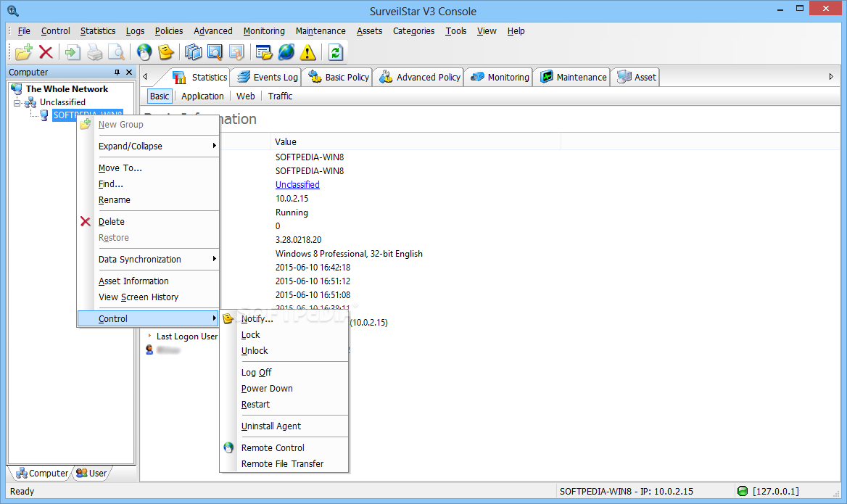Open print preview via page-with-magnifier icon

(x=115, y=52)
